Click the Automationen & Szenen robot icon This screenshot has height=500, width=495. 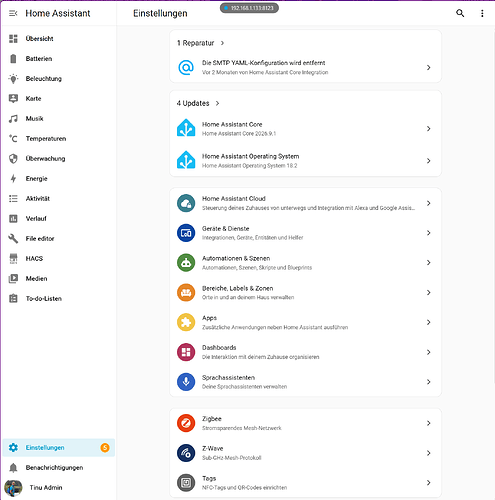(186, 263)
